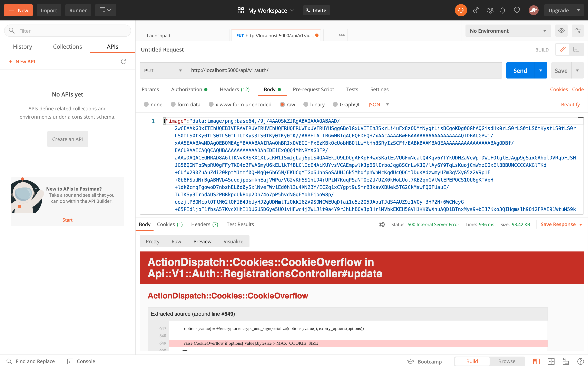This screenshot has height=368, width=588.
Task: Click the environment quick look eye icon
Action: tap(561, 31)
